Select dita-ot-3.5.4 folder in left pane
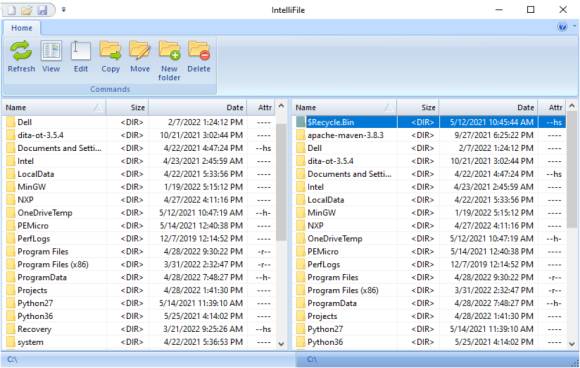This screenshot has width=580, height=368. pos(140,135)
